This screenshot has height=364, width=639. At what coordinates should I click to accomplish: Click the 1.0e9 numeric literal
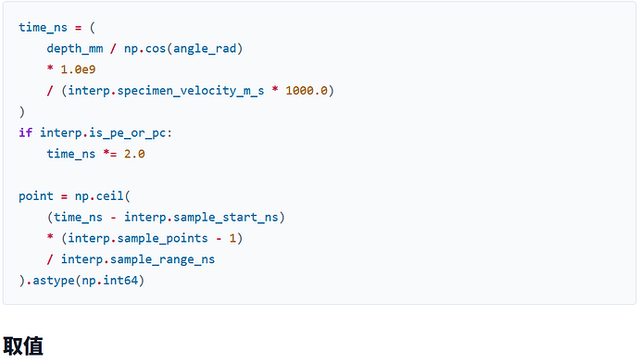78,69
